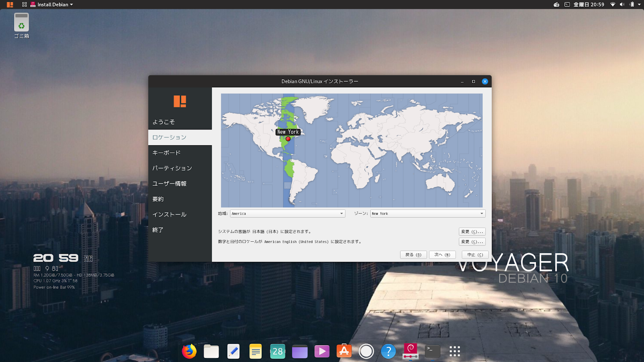This screenshot has width=644, height=362.
Task: Open the clock showing 金曜日 20:59
Action: [x=589, y=4]
